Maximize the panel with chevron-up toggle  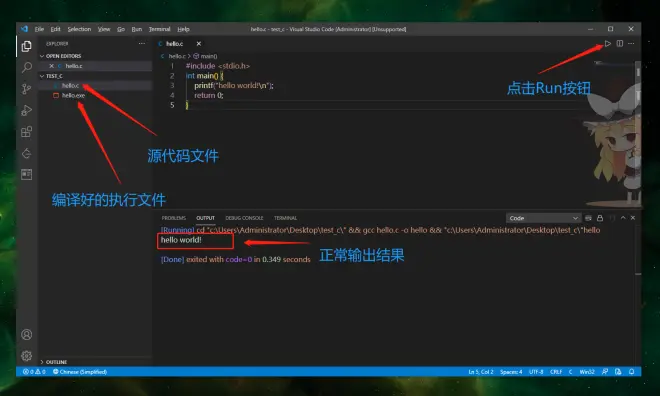[x=623, y=218]
